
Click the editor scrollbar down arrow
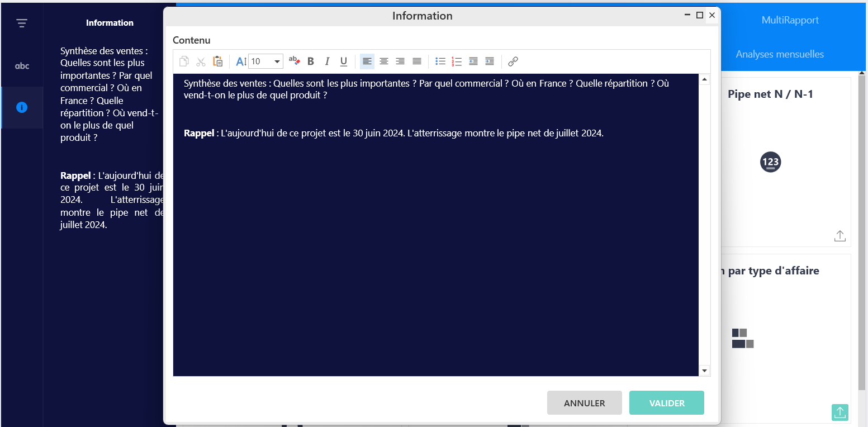click(704, 371)
